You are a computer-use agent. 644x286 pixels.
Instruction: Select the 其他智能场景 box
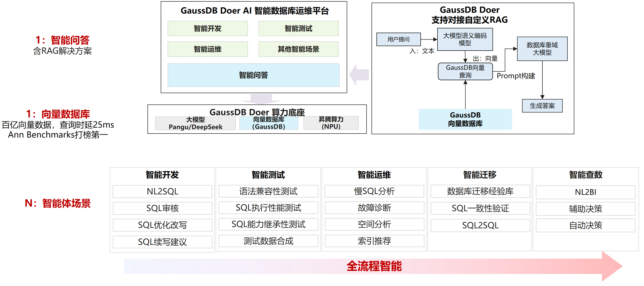click(298, 49)
